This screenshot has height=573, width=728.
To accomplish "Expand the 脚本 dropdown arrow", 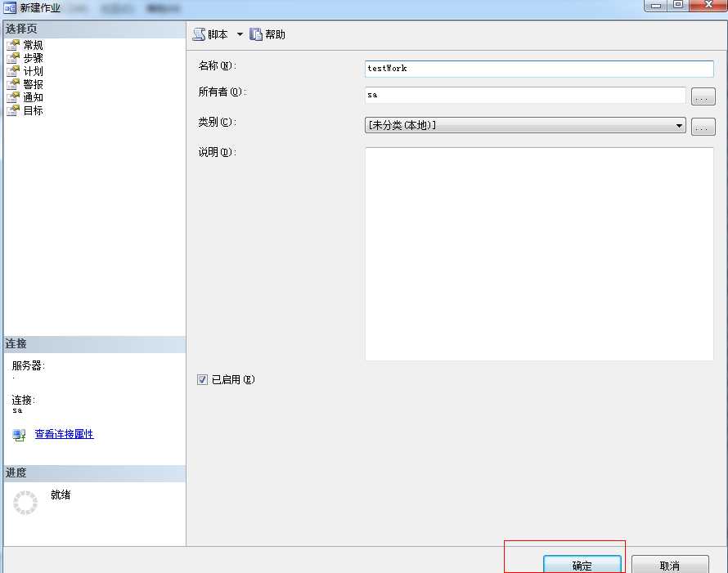I will [x=240, y=34].
